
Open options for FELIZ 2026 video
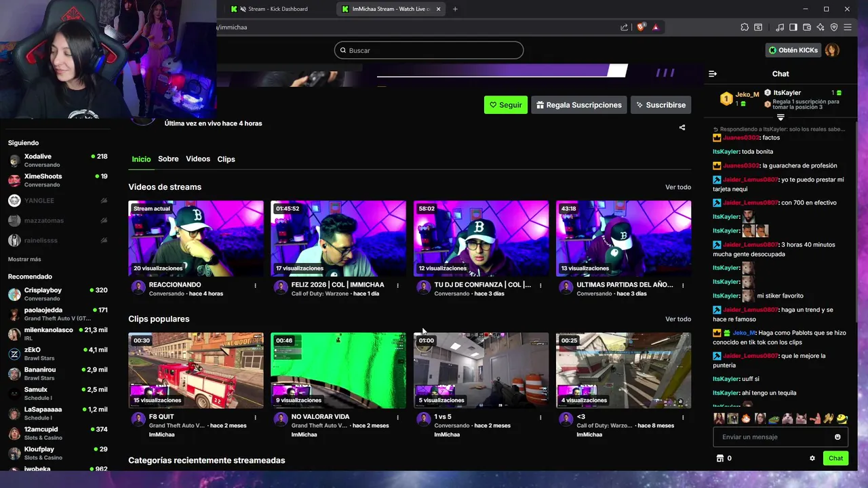pos(398,285)
